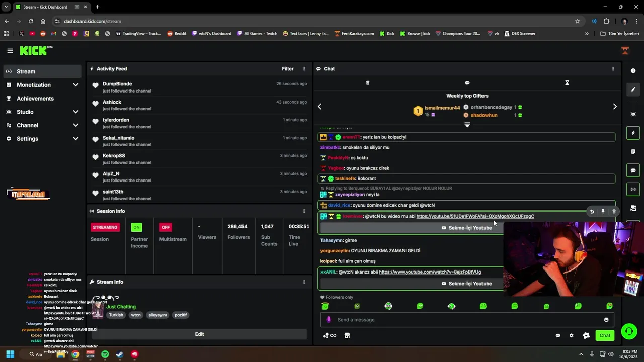Collapse the top gifters panel
Image resolution: width=644 pixels, height=362 pixels.
(467, 124)
